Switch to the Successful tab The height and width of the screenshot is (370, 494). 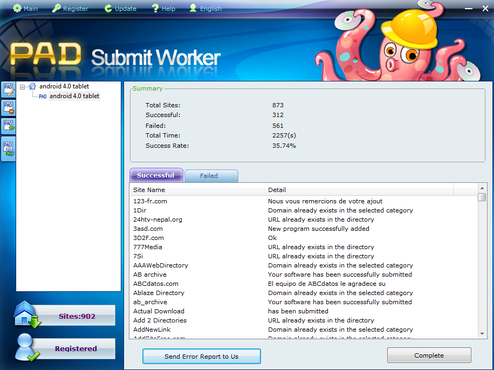pyautogui.click(x=156, y=175)
